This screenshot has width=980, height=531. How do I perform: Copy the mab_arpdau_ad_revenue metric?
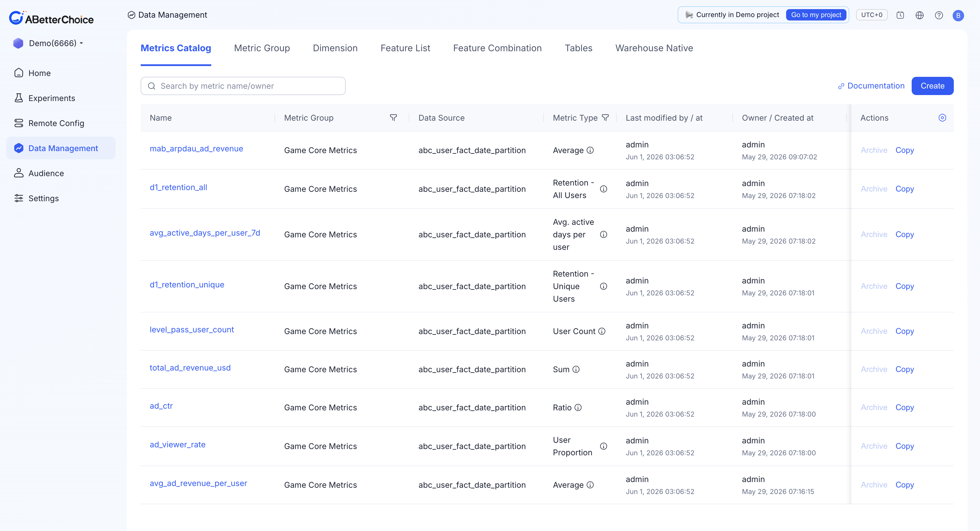click(x=904, y=150)
